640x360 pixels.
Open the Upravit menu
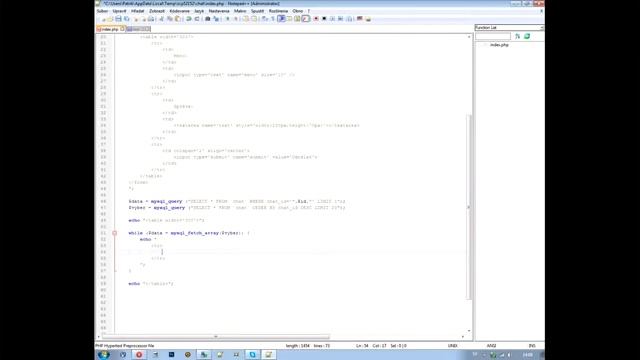coord(120,11)
